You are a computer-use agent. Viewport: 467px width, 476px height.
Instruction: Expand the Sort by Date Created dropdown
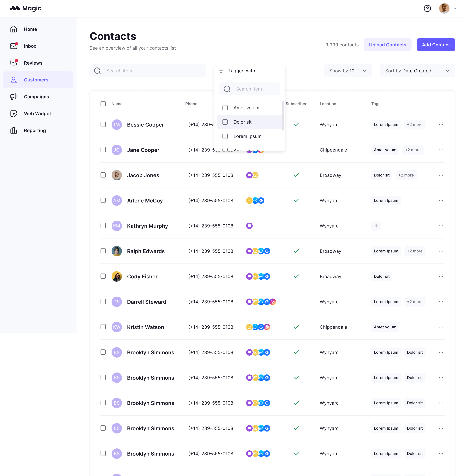click(417, 71)
